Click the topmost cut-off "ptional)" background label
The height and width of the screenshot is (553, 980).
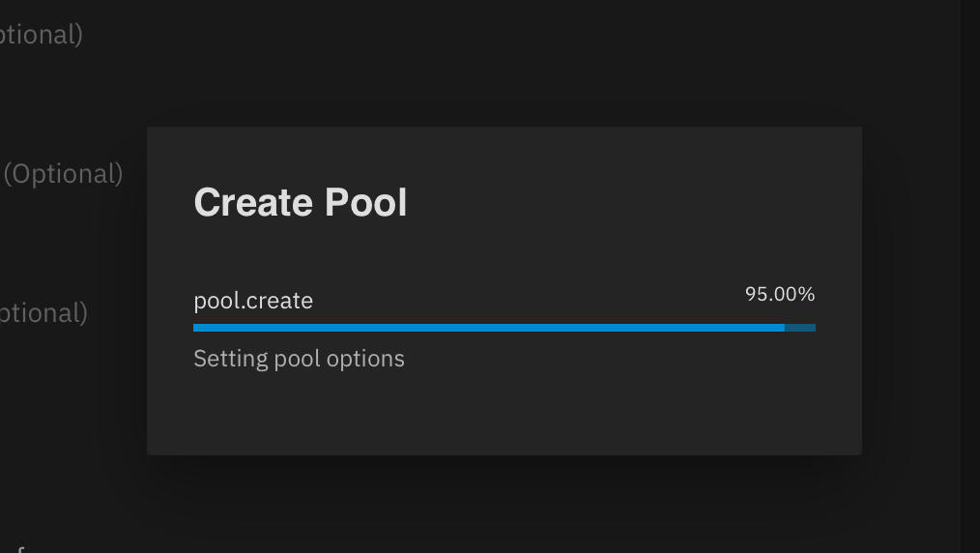[x=41, y=35]
